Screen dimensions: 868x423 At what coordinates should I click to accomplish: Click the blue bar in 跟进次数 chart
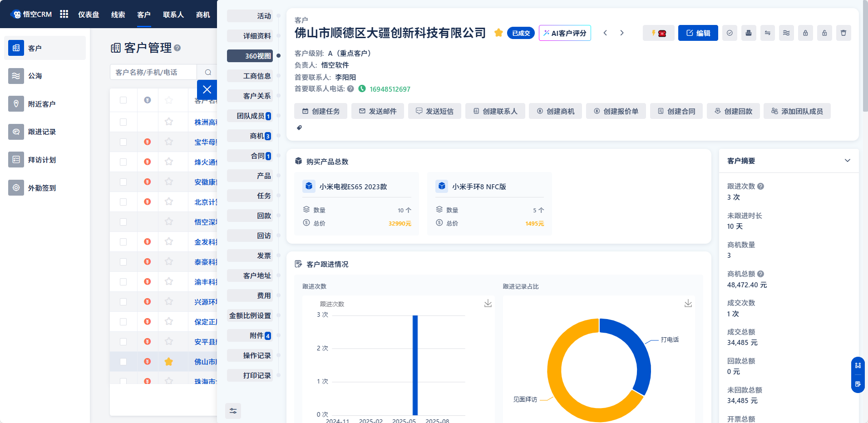[x=415, y=365]
